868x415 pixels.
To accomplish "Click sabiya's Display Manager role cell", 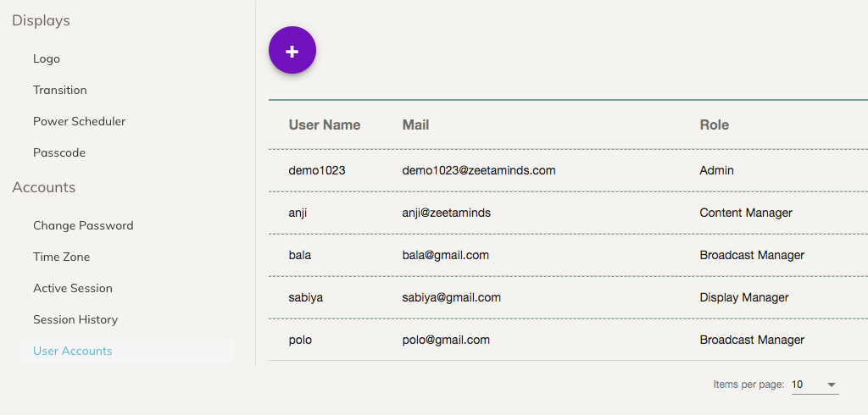I will pos(744,297).
